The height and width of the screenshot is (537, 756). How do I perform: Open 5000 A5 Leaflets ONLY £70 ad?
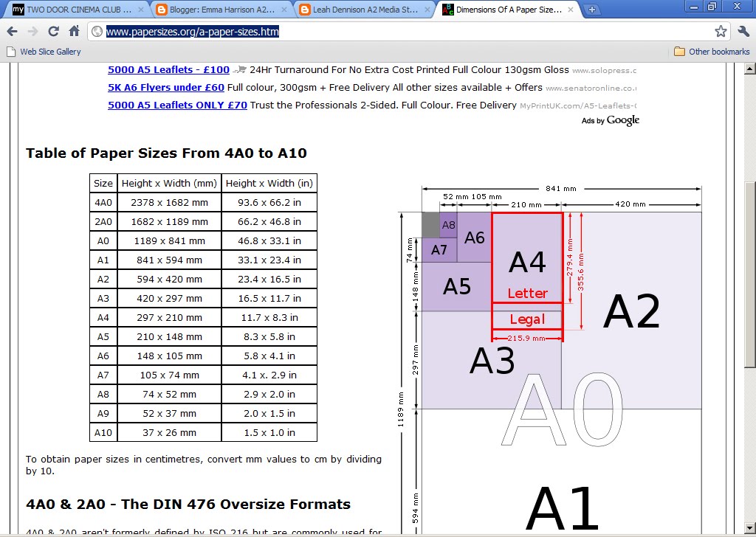point(177,105)
